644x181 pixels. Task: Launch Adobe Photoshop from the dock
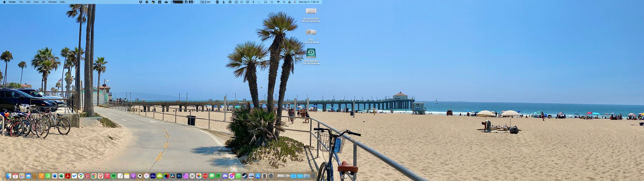[x=179, y=176]
